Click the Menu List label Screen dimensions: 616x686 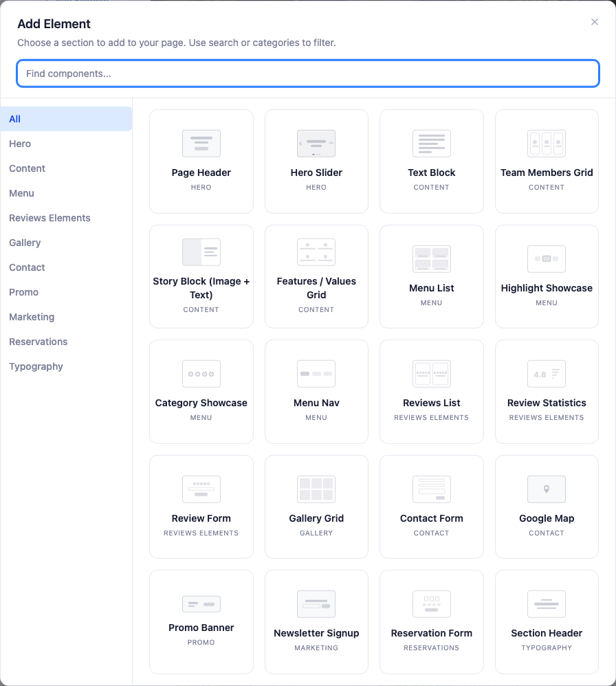431,288
